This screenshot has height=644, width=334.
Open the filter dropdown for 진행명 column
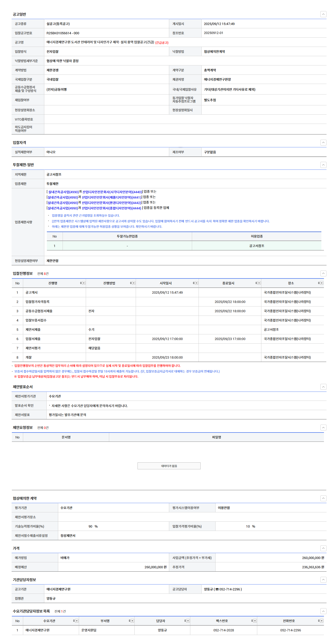point(84,283)
